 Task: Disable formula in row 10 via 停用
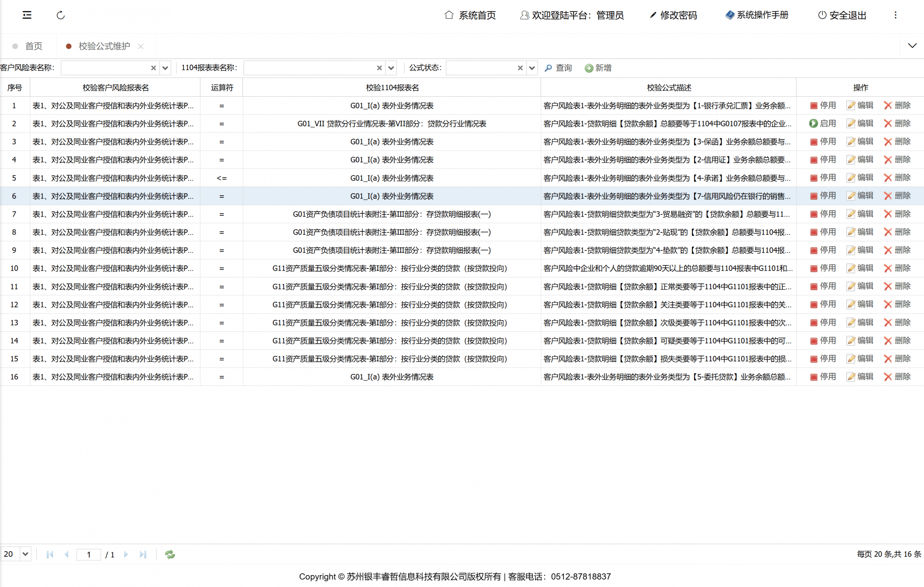[x=822, y=268]
